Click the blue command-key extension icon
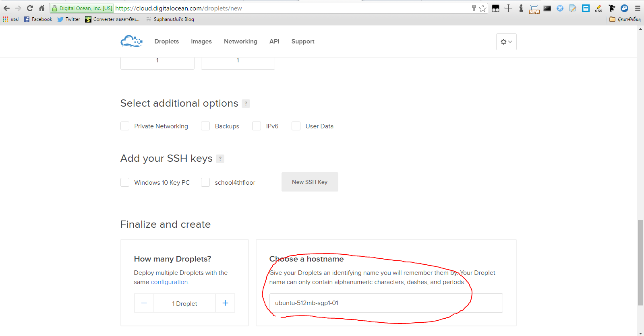 pyautogui.click(x=560, y=8)
